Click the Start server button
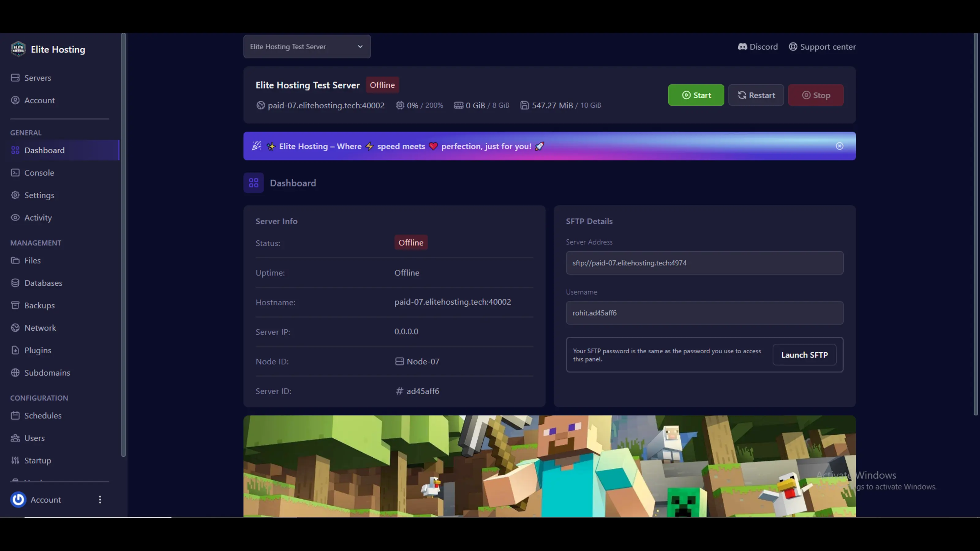 [x=696, y=95]
